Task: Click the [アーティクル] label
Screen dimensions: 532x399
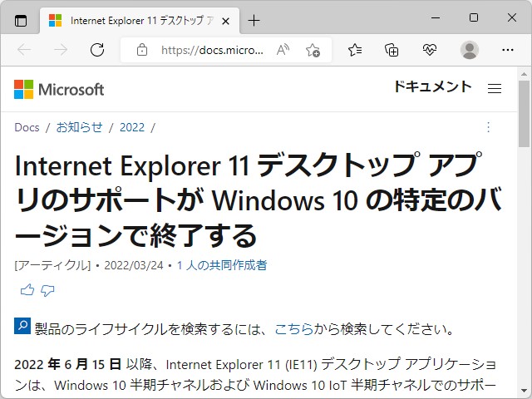Action: click(x=52, y=265)
